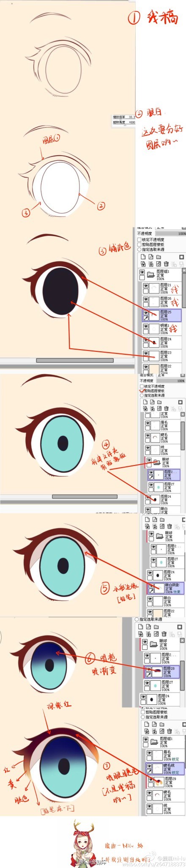Collapse 图层组1 folder in step ③ panel
186x868 pixels.
coord(151,275)
